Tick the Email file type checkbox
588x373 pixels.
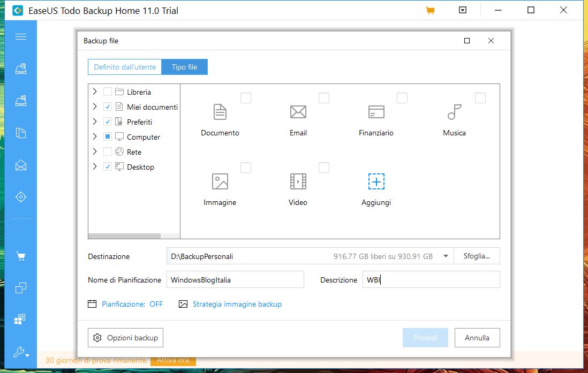point(324,98)
